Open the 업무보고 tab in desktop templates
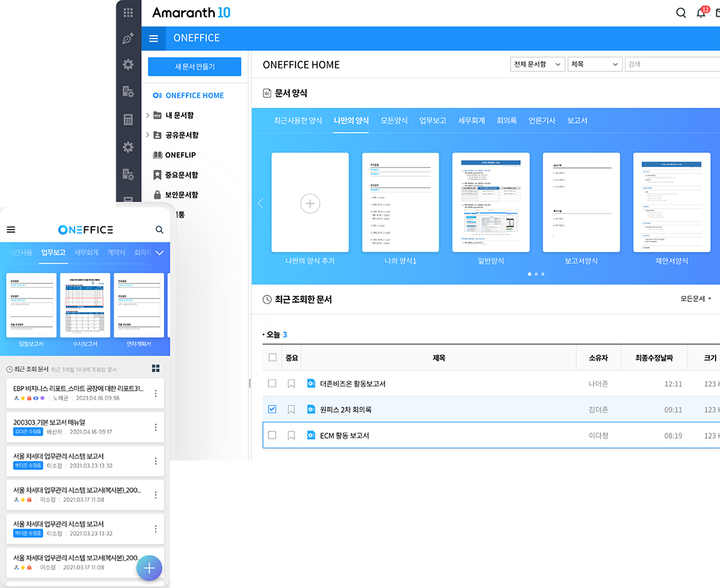 coord(433,121)
